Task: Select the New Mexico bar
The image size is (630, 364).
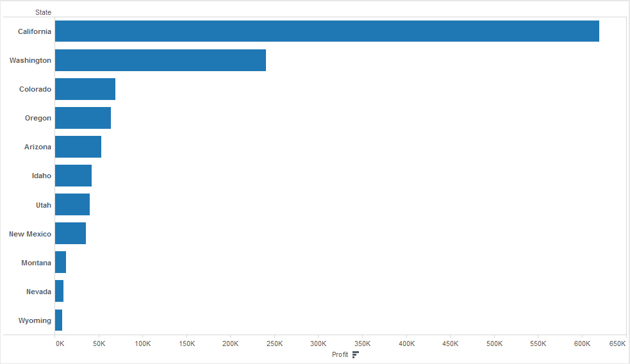Action: [x=70, y=234]
